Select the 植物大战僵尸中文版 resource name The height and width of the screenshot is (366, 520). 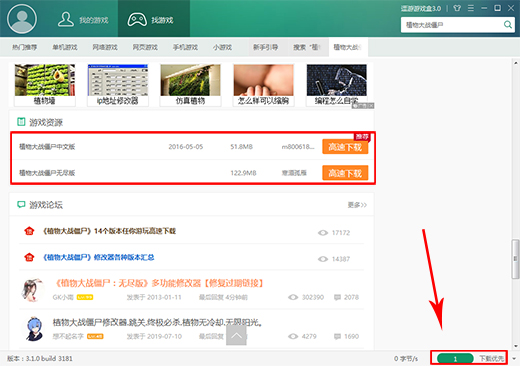[47, 147]
